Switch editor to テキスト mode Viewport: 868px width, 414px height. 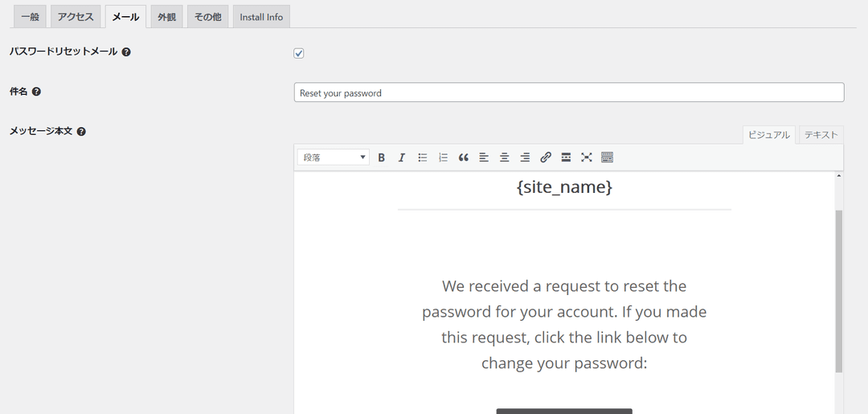click(821, 134)
